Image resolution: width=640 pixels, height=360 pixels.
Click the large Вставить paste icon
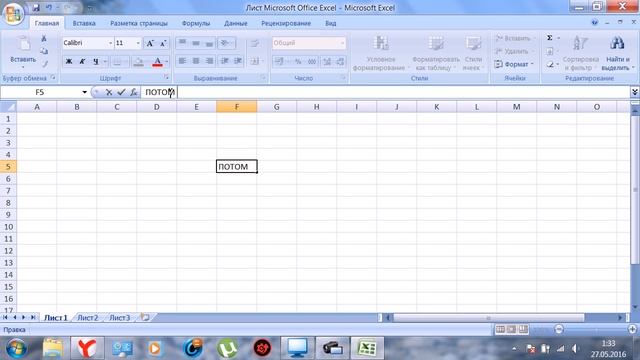pyautogui.click(x=23, y=44)
